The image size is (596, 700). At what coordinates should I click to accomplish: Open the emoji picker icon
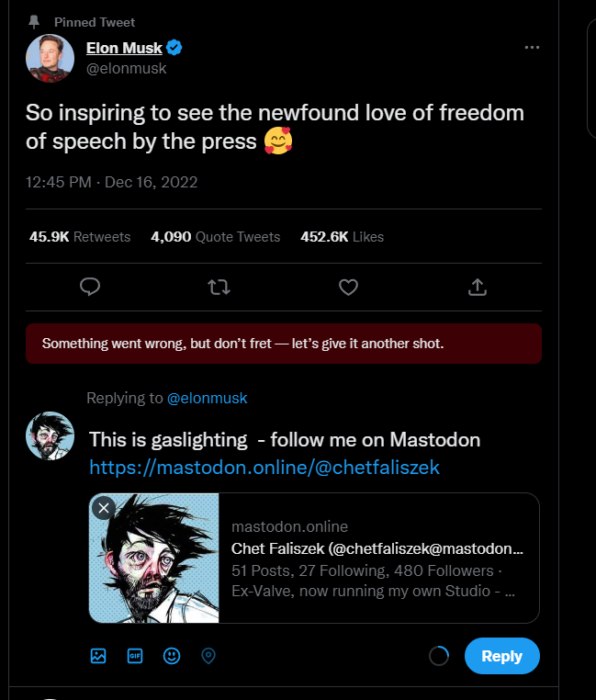point(172,656)
